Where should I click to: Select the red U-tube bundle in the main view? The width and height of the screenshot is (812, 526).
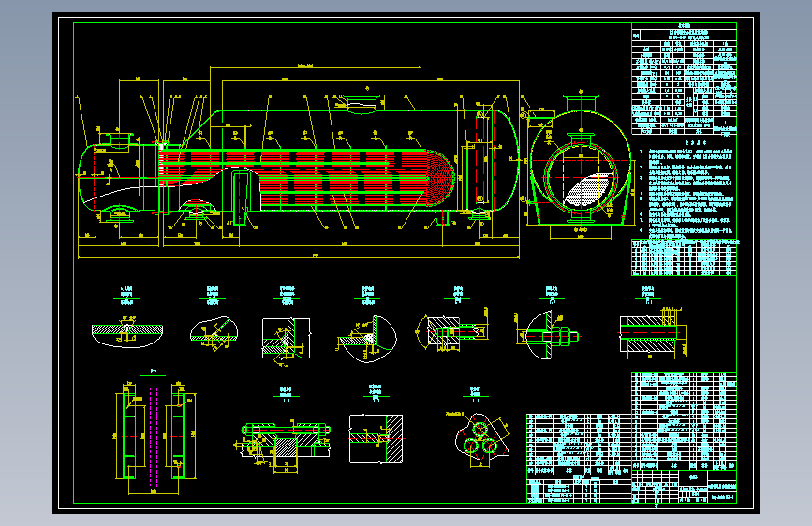point(306,178)
